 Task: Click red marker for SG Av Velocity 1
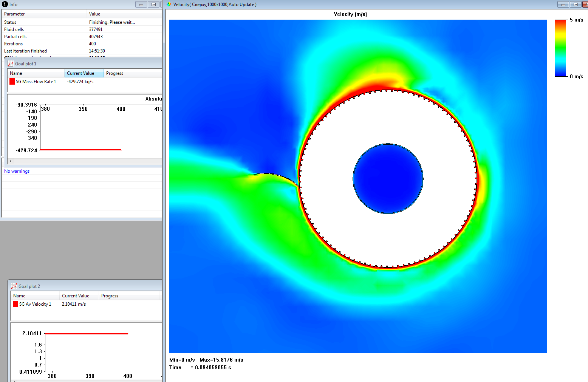(15, 304)
